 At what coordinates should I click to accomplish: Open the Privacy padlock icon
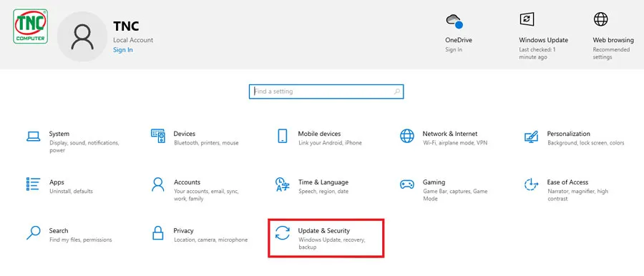(158, 233)
